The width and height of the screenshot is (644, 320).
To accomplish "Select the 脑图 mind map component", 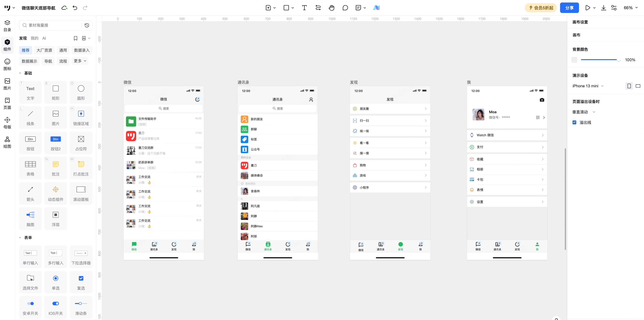I will tap(30, 218).
